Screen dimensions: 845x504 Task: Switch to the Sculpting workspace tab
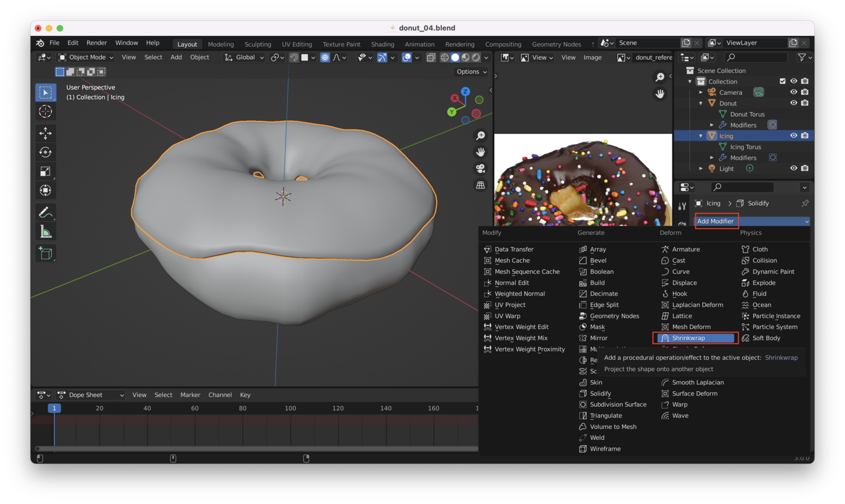[x=258, y=44]
